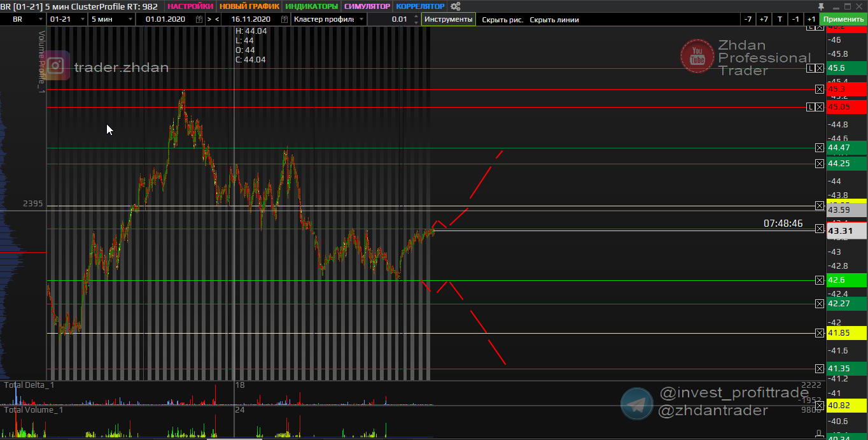This screenshot has height=440, width=868.
Task: Open end date calendar picker for 16.11.2020
Action: click(284, 19)
